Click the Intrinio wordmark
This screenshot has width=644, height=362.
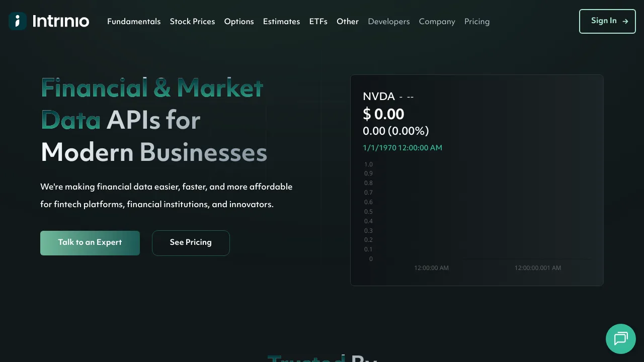tap(61, 21)
